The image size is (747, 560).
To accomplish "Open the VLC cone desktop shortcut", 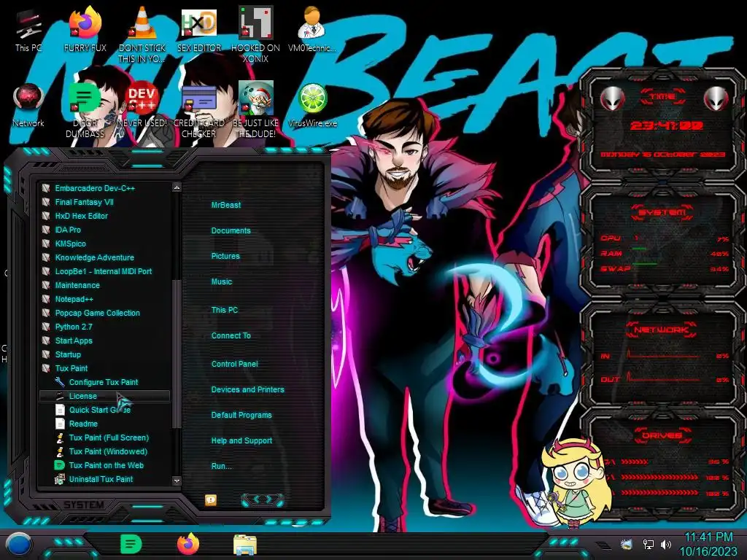I will point(142,34).
